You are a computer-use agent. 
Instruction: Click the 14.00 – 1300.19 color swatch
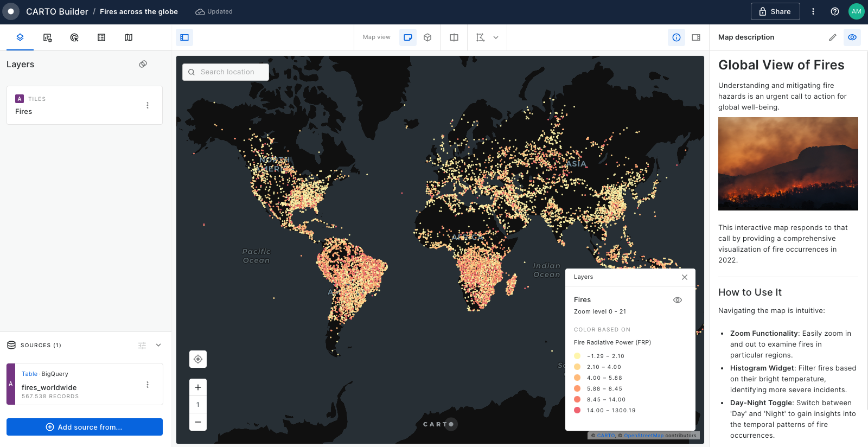577,410
